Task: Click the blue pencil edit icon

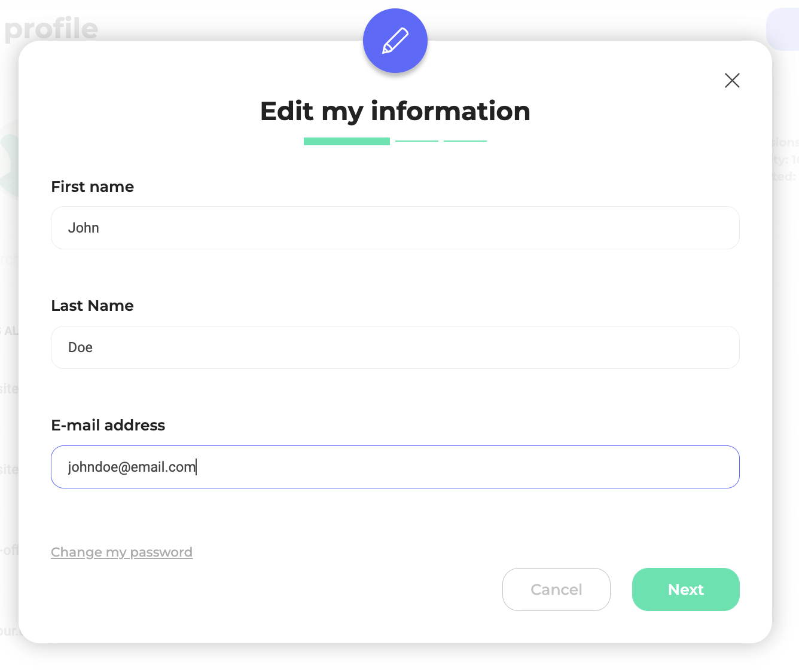Action: 395,41
